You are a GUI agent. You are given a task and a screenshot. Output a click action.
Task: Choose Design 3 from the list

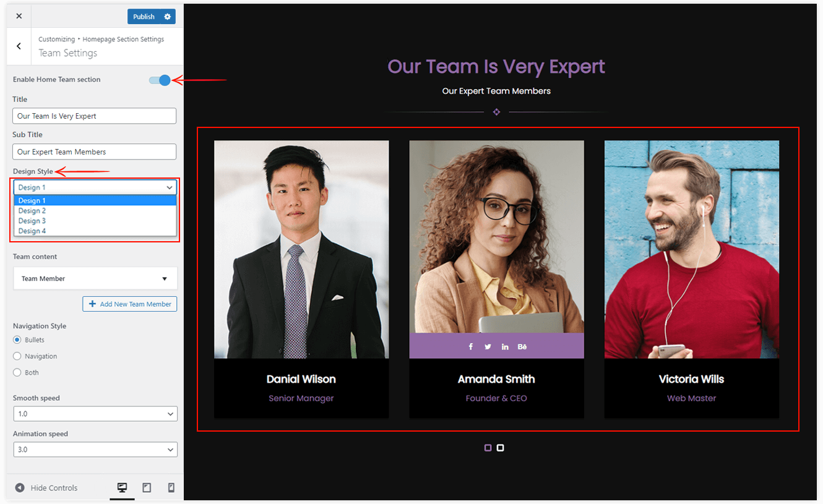(x=95, y=221)
